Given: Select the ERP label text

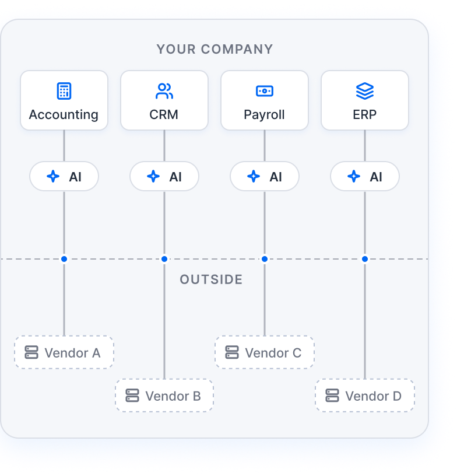Looking at the screenshot, I should pyautogui.click(x=364, y=115).
